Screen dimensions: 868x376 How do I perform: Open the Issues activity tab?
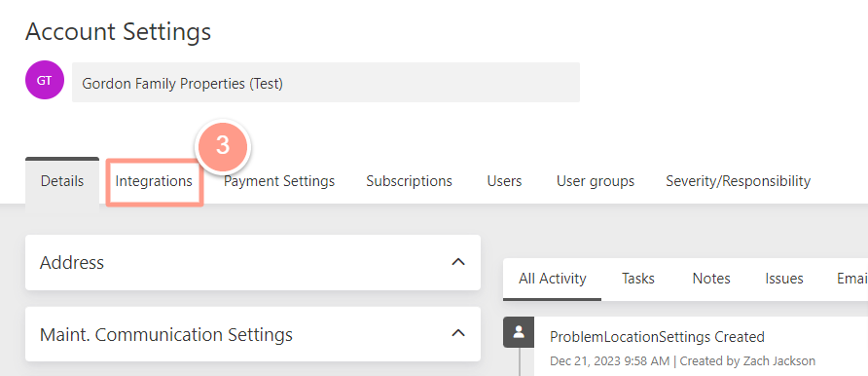784,279
